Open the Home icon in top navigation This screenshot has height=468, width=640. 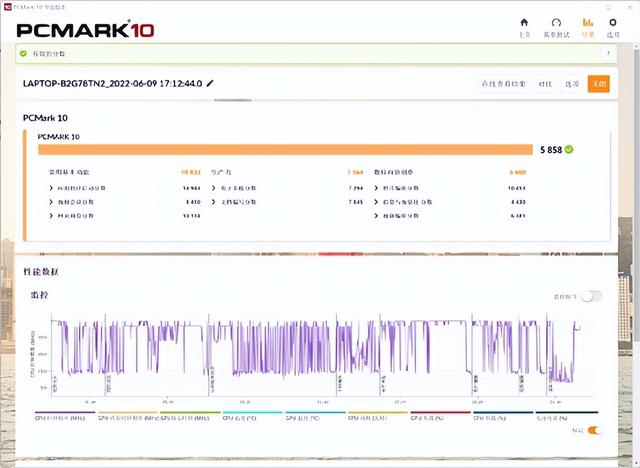tap(524, 22)
